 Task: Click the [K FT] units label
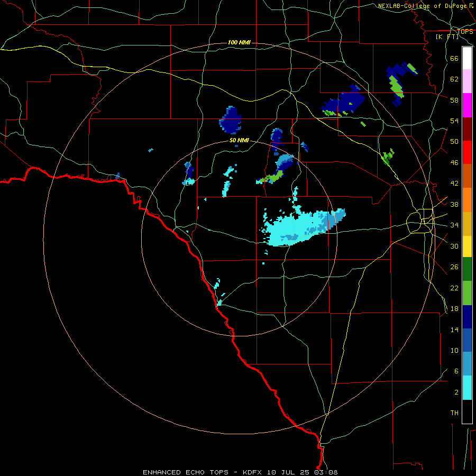coord(447,37)
